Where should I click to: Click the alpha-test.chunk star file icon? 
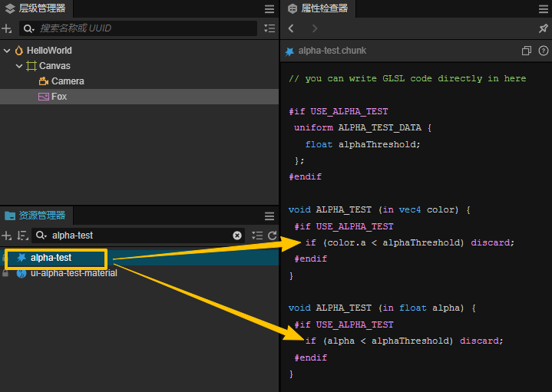point(289,51)
